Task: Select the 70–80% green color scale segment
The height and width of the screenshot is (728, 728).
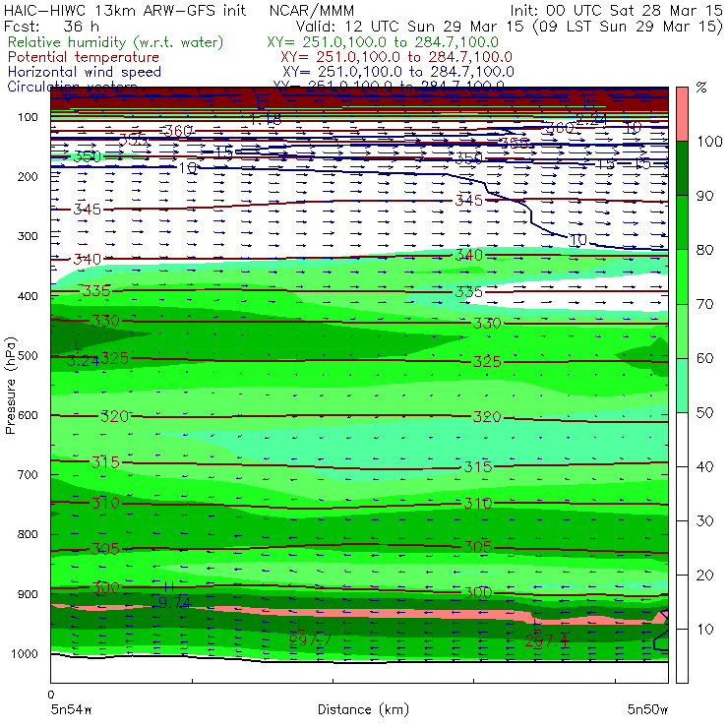Action: (682, 276)
